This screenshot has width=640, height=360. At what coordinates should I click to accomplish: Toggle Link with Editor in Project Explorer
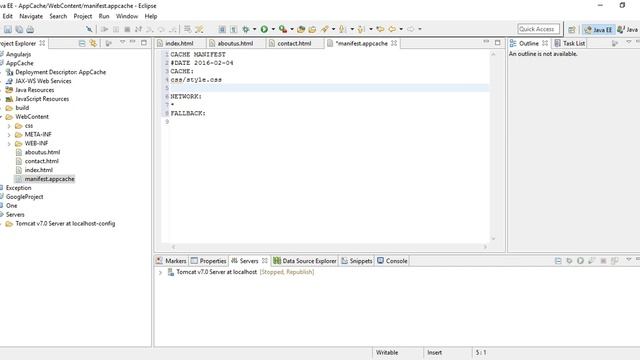coord(93,43)
